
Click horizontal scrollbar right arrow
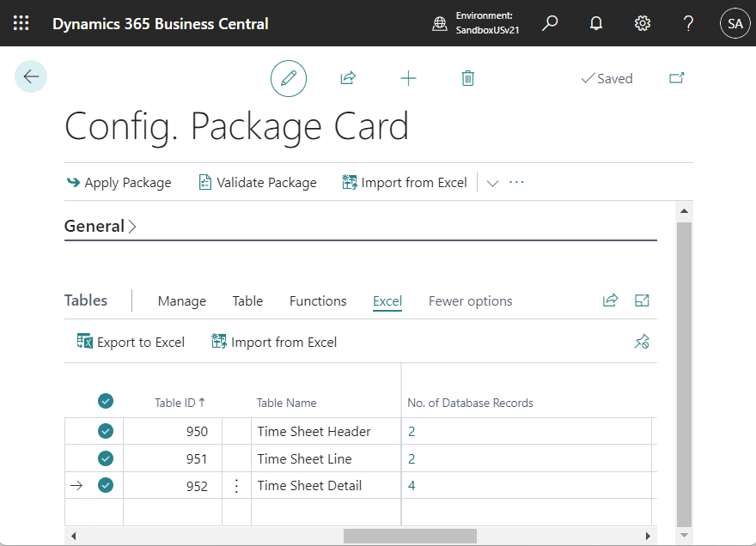[648, 536]
